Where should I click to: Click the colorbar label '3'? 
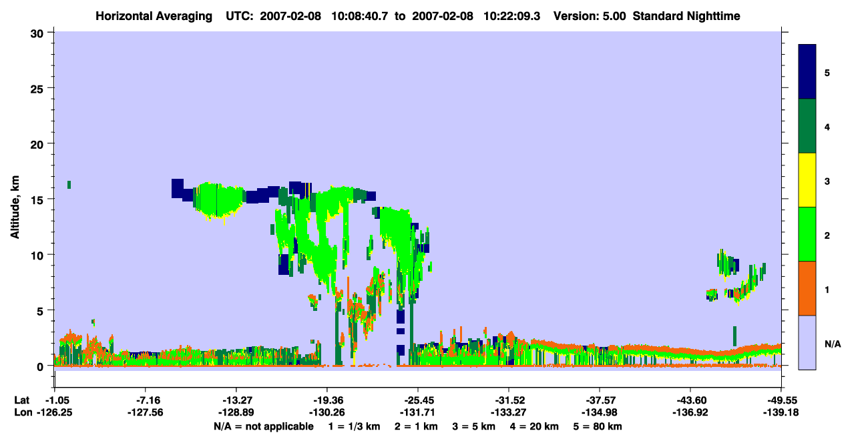[827, 180]
